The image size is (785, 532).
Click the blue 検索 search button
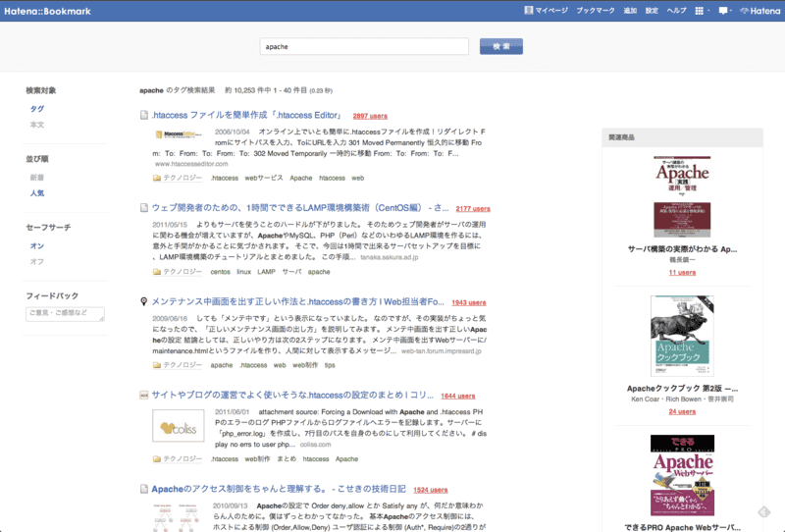[501, 46]
